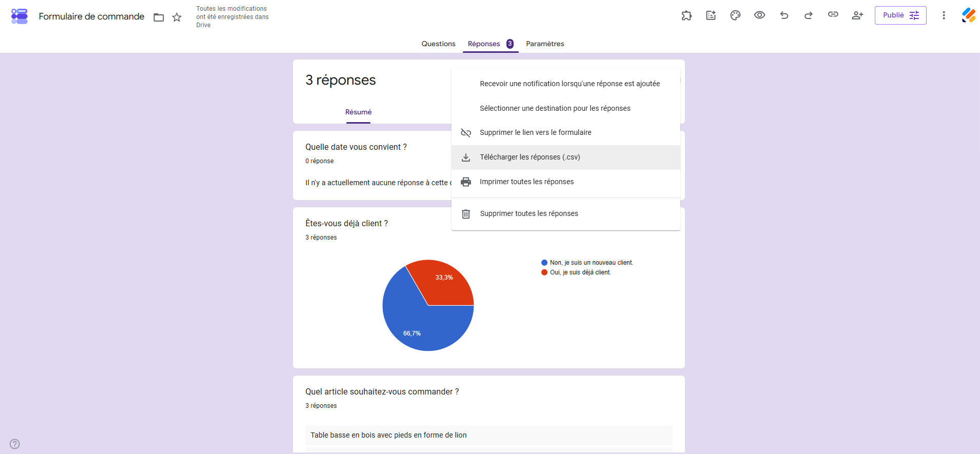
Task: Star the Formulaire de commande form
Action: coord(177,17)
